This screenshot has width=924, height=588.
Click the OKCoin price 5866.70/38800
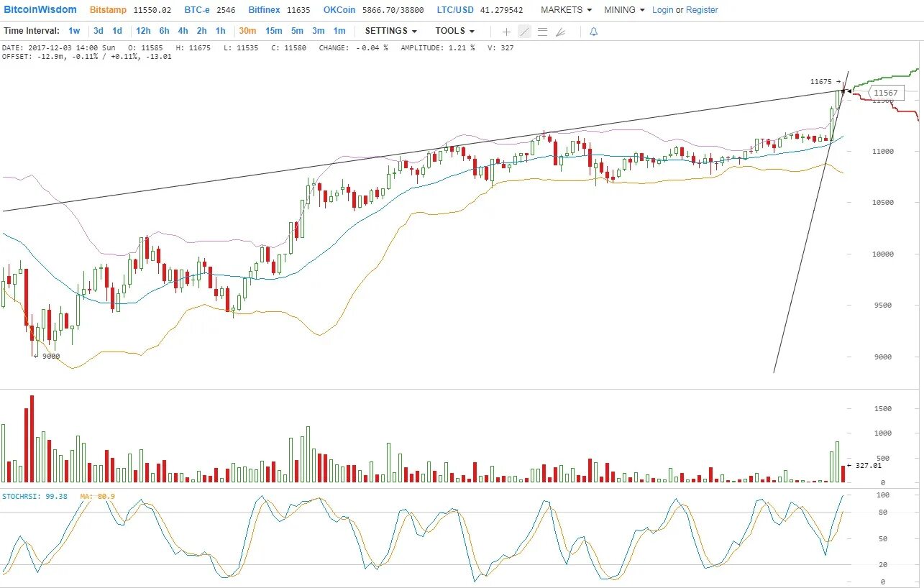[393, 10]
